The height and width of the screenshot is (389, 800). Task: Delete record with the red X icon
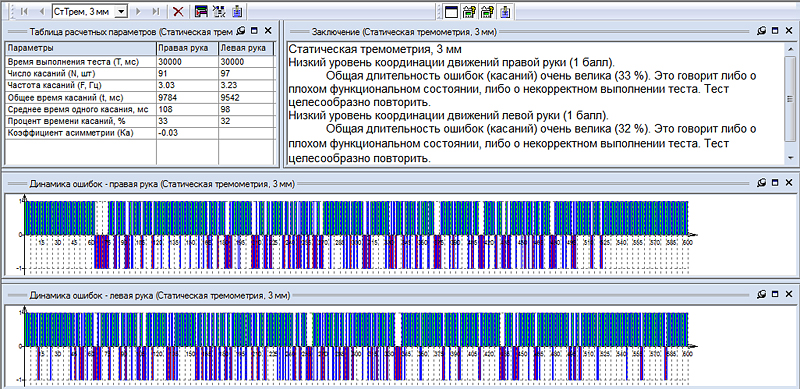pyautogui.click(x=178, y=11)
